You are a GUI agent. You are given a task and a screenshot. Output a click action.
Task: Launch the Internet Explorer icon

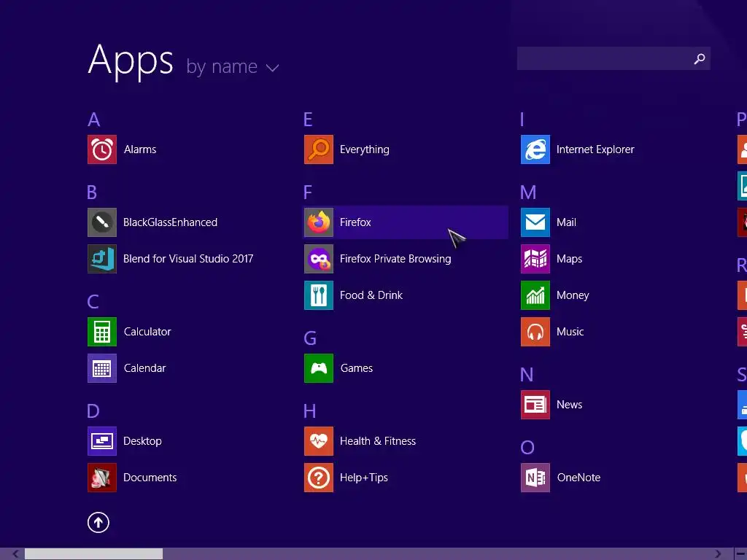coord(535,149)
